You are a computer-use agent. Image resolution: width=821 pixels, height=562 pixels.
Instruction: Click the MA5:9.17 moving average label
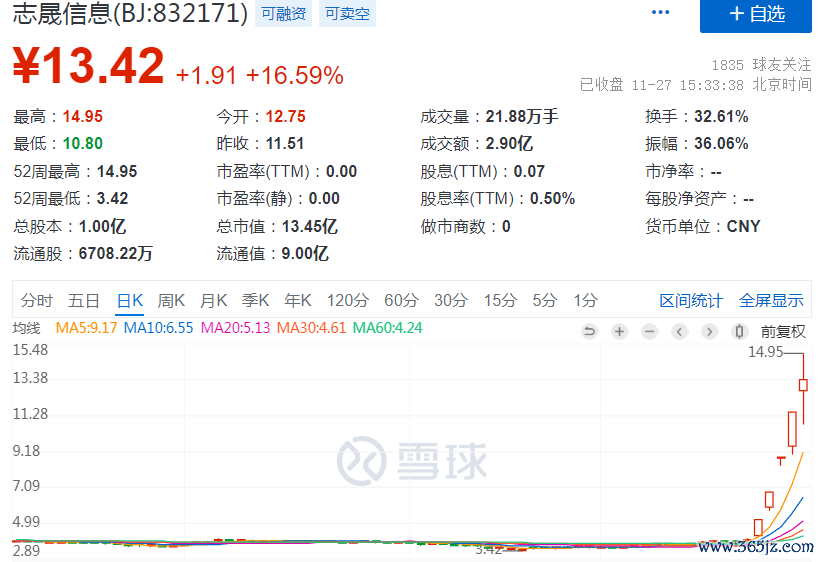tap(86, 328)
